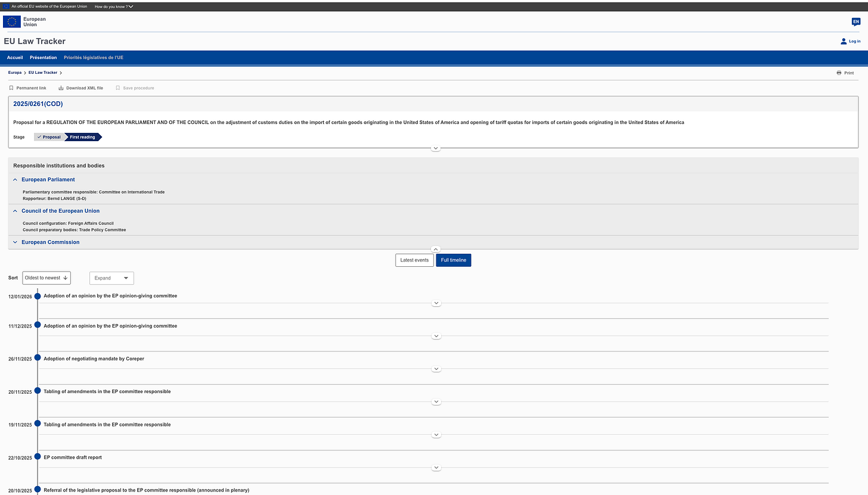This screenshot has height=495, width=868.
Task: Open the EN language selector icon
Action: [x=856, y=21]
